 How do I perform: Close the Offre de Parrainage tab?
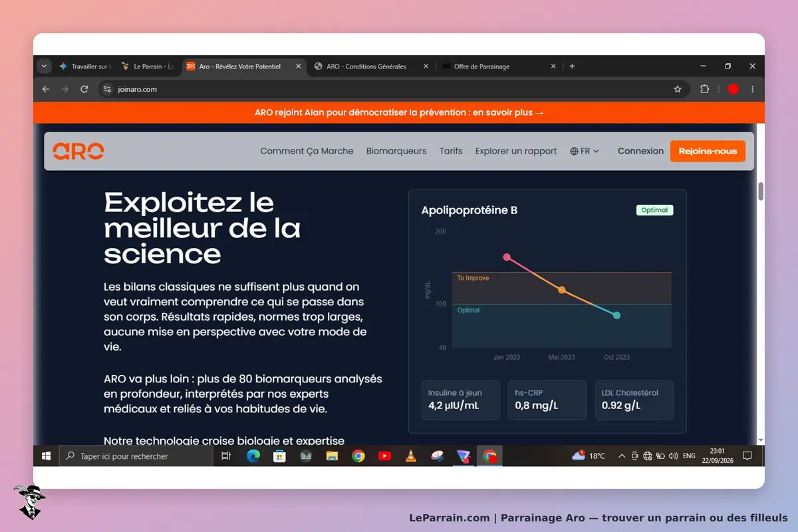[553, 66]
